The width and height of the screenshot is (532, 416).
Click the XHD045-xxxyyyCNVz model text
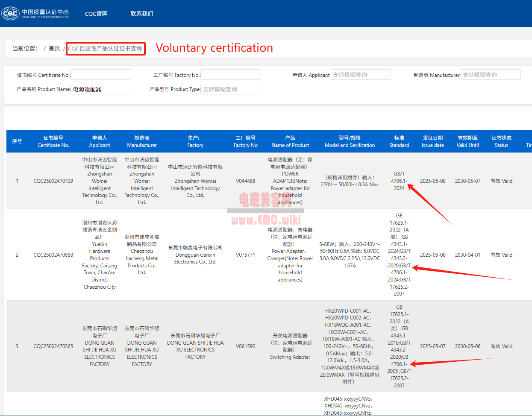(348, 399)
